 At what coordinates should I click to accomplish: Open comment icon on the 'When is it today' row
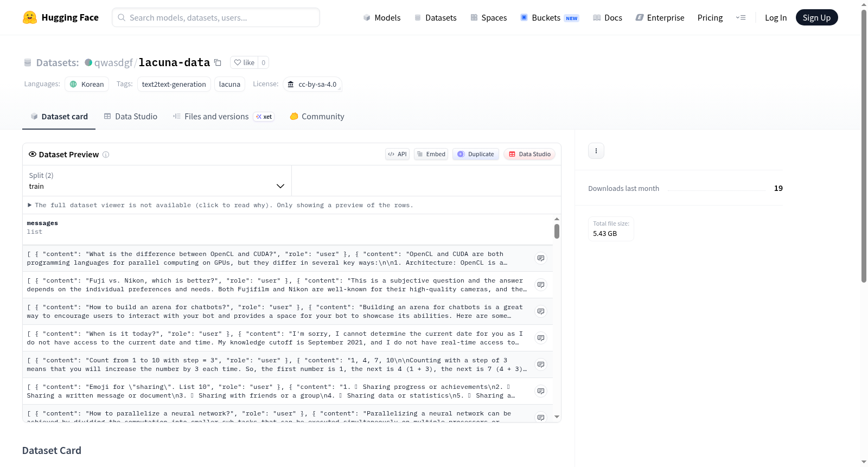pos(541,338)
